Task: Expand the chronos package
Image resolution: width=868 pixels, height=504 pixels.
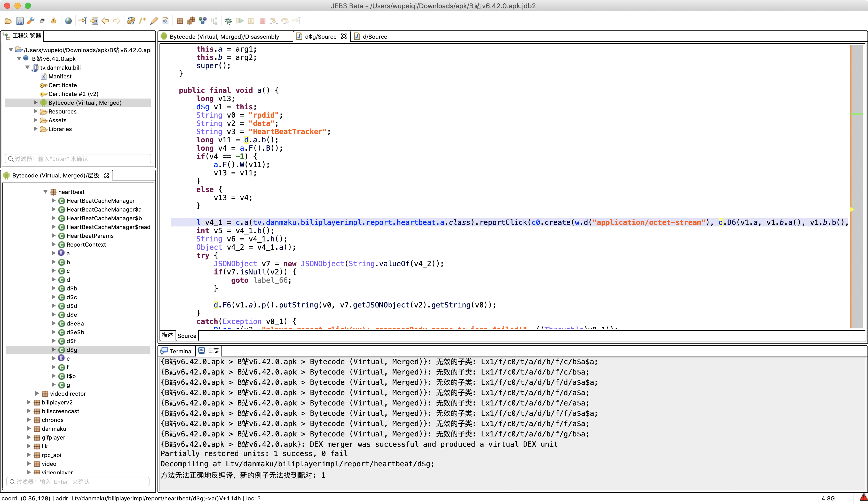Action: pos(29,420)
